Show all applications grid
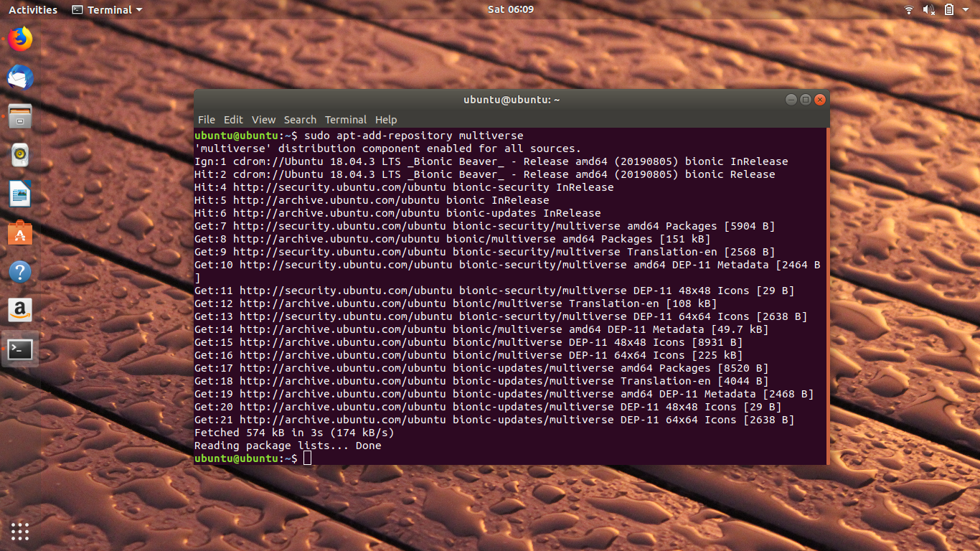Viewport: 980px width, 551px height. pyautogui.click(x=19, y=531)
